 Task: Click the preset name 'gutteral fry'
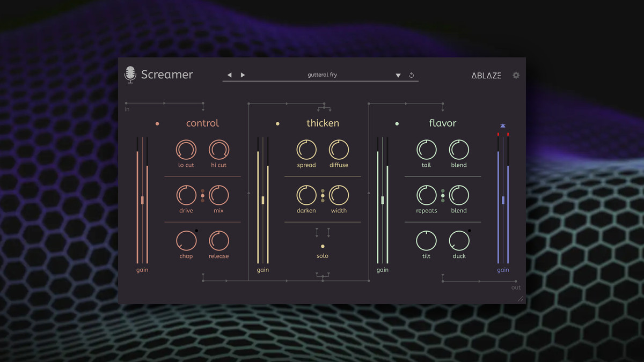click(x=323, y=75)
